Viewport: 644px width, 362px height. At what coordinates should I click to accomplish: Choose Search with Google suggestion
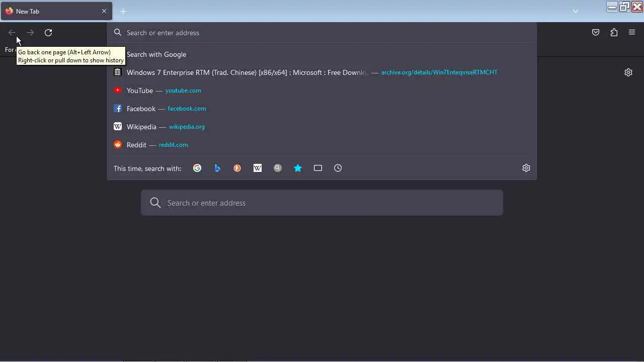(322, 54)
